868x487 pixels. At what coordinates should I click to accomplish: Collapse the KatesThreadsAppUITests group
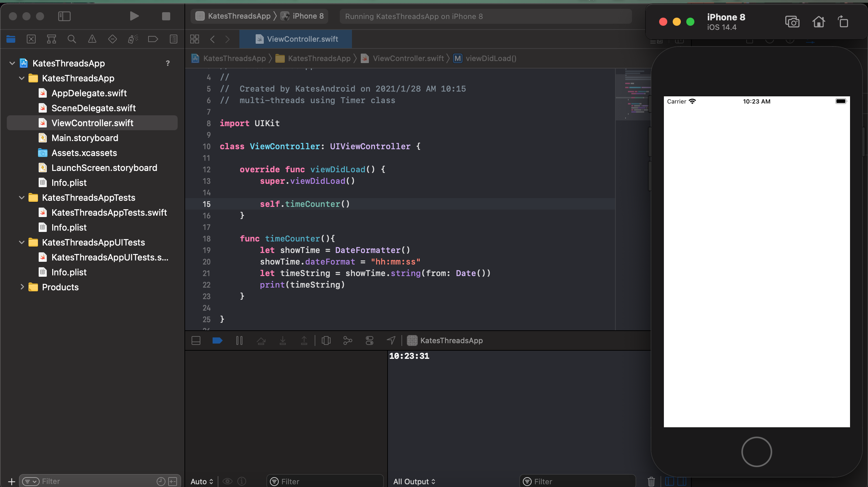[22, 242]
